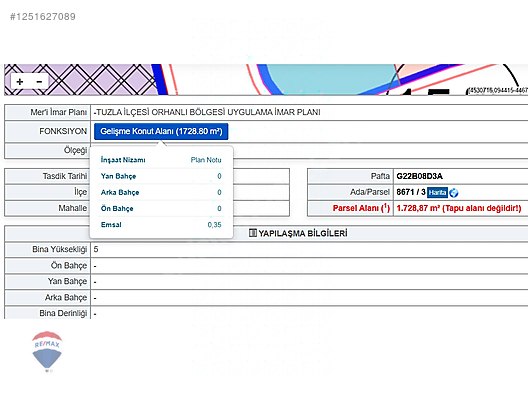Click the Parsel Alanı red value text
The width and height of the screenshot is (528, 396).
click(x=459, y=208)
